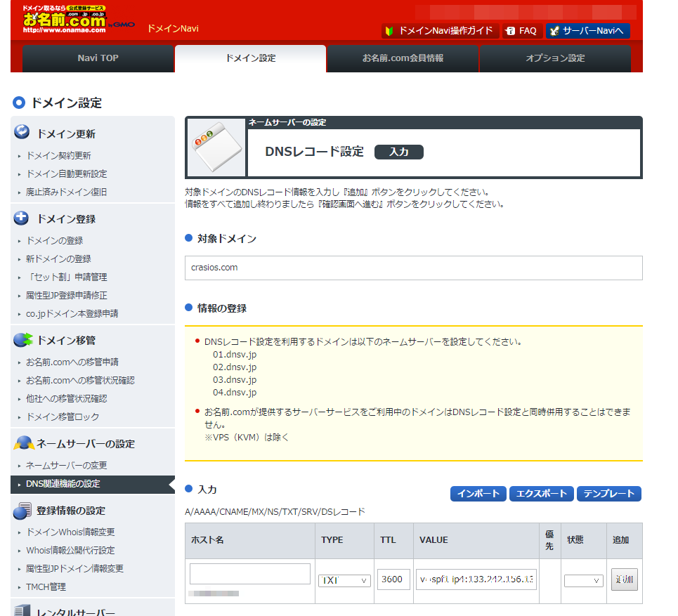The height and width of the screenshot is (616, 678).
Task: Click the エクスポート button
Action: coord(541,494)
